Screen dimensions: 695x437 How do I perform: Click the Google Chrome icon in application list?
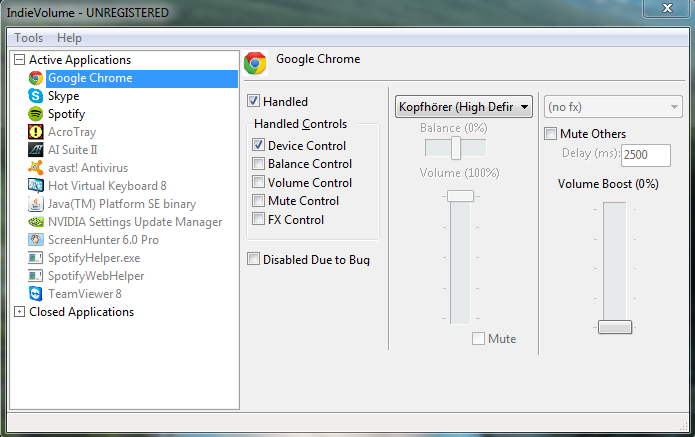(35, 78)
